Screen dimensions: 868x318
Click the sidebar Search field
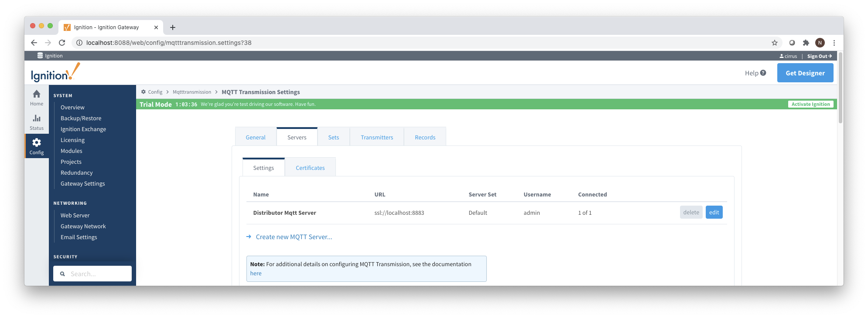92,274
